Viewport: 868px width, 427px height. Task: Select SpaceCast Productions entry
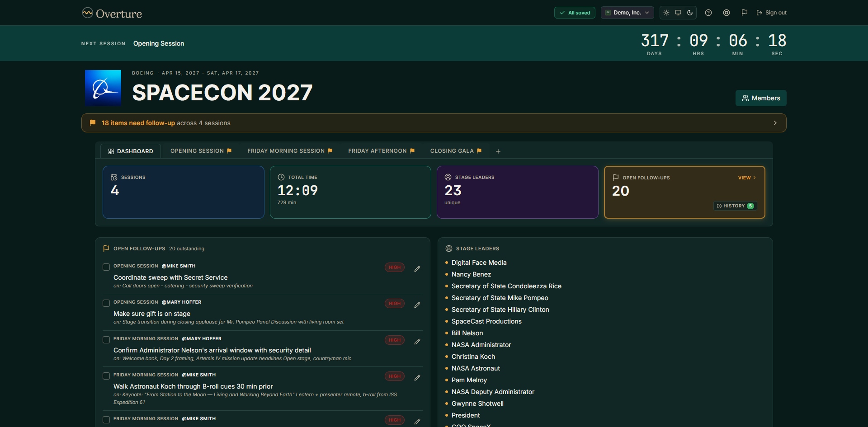click(x=486, y=321)
